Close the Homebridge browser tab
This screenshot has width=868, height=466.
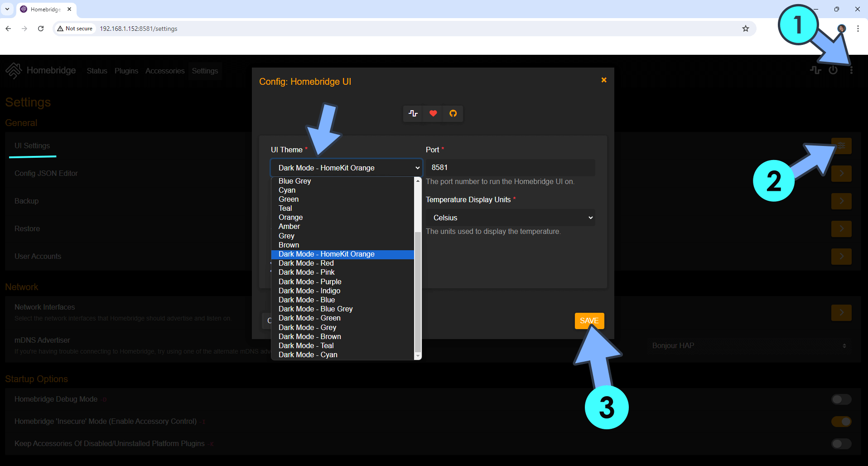(69, 9)
